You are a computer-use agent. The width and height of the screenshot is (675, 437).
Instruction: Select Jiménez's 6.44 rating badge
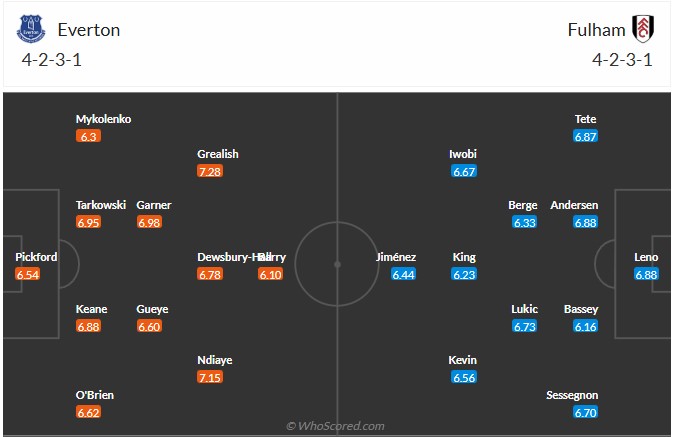click(x=403, y=274)
